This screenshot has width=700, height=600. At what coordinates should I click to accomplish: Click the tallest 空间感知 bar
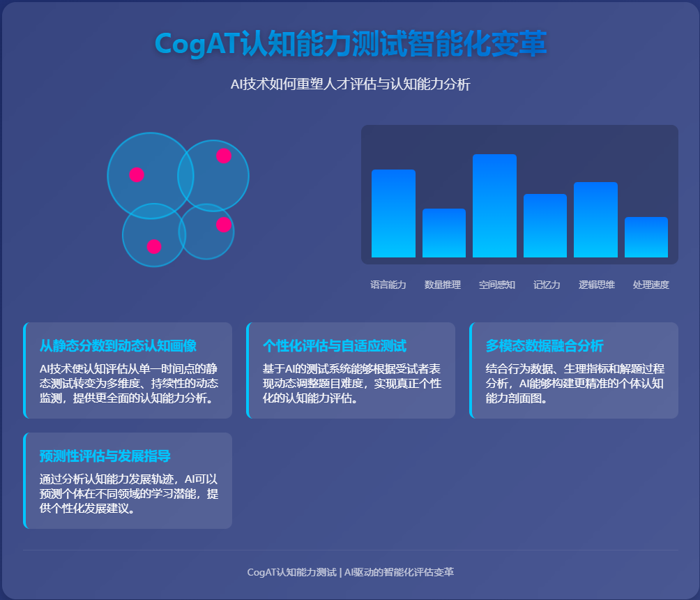click(x=494, y=206)
